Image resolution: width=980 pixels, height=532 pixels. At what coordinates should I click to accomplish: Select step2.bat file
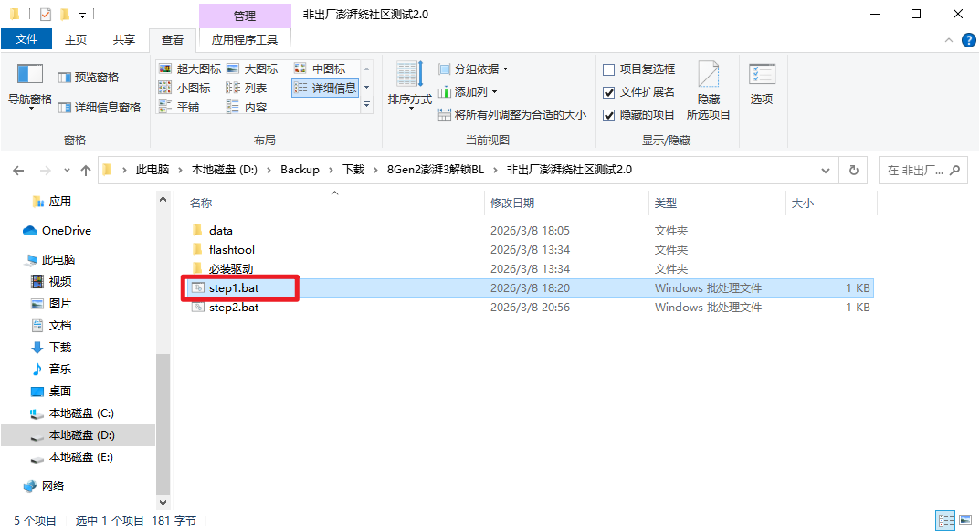coord(234,308)
